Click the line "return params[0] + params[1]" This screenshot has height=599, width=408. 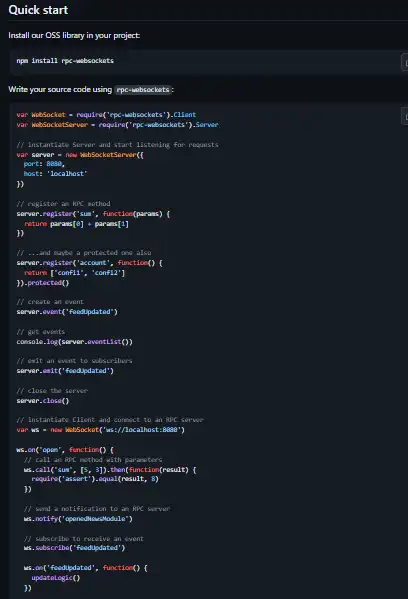76,224
